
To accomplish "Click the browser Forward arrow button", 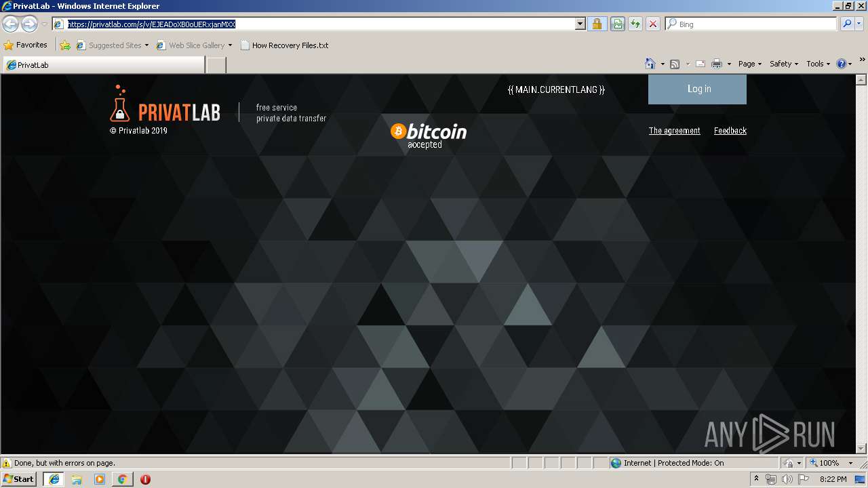I will [x=29, y=24].
